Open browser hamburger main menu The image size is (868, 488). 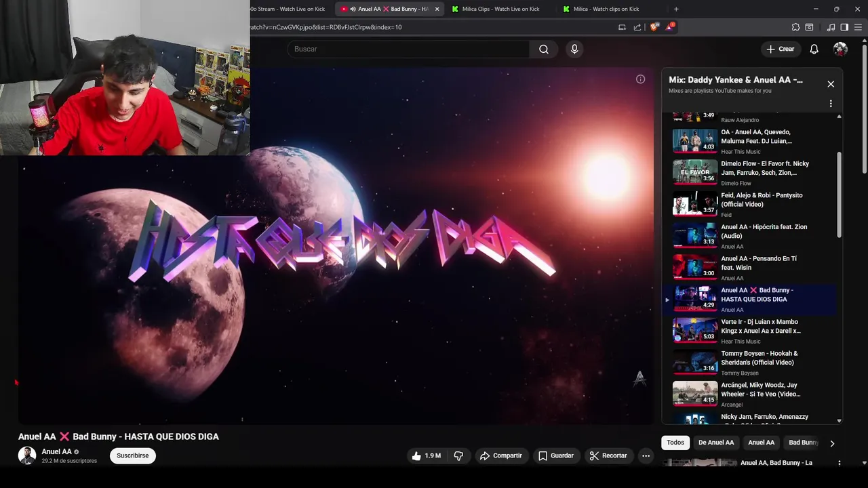pyautogui.click(x=858, y=27)
